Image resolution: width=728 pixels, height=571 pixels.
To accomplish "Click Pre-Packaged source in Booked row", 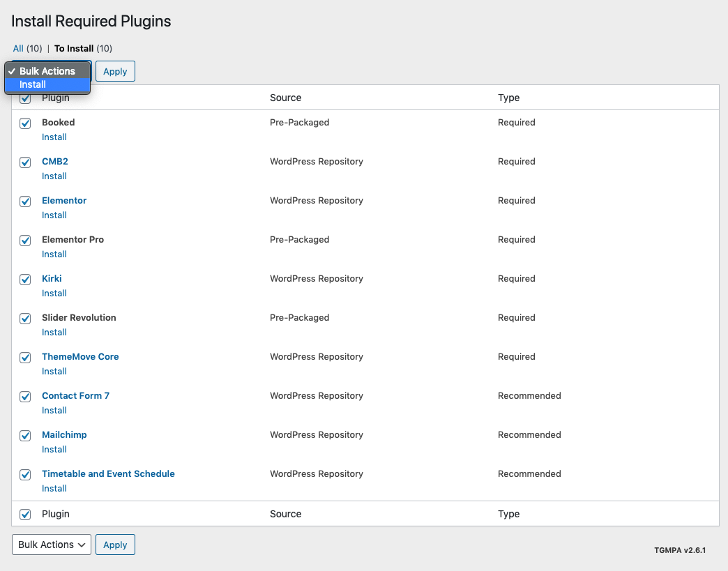I will (299, 122).
